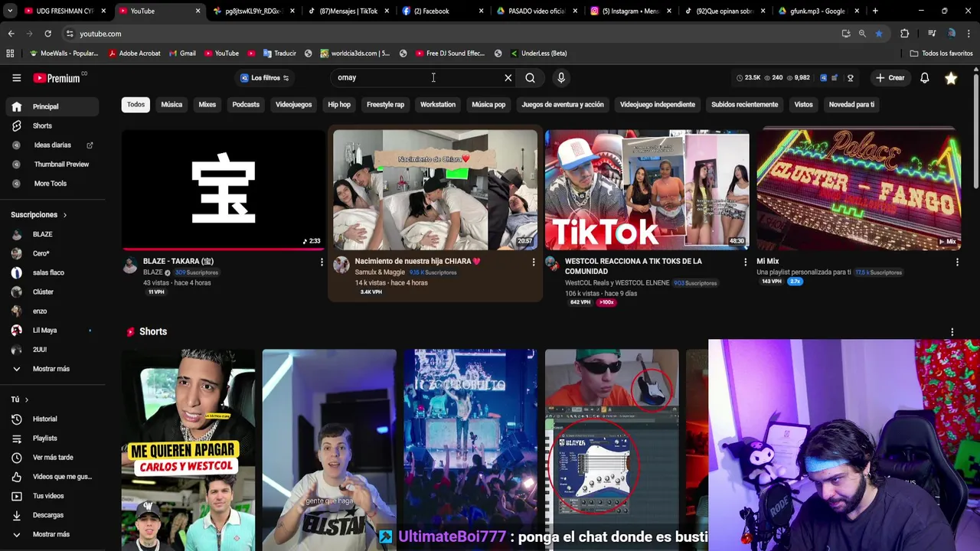Screen dimensions: 980x551
Task: Open BLAZE - TAKARA video thumbnail
Action: tap(223, 189)
